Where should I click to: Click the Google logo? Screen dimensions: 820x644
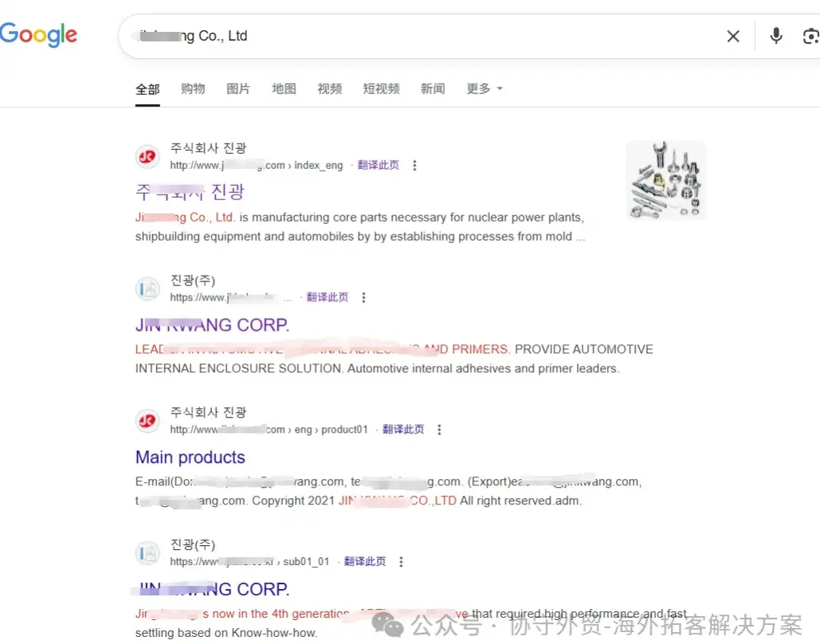(39, 35)
